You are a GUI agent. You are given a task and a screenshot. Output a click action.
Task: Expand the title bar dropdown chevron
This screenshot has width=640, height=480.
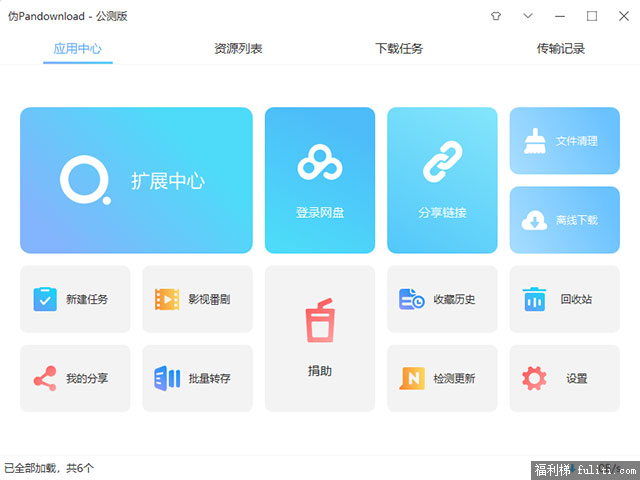528,16
